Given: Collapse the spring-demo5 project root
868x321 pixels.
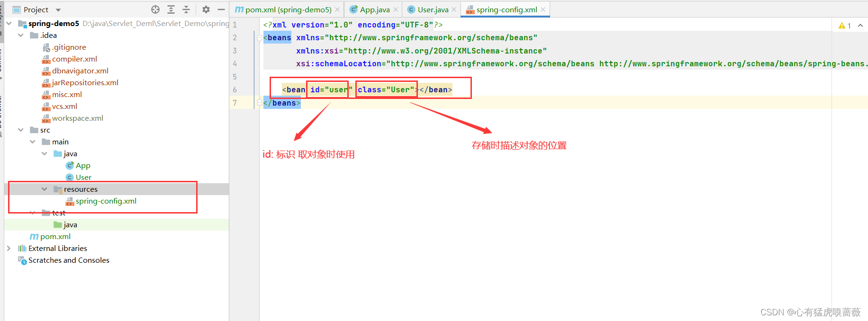Looking at the screenshot, I should tap(9, 23).
